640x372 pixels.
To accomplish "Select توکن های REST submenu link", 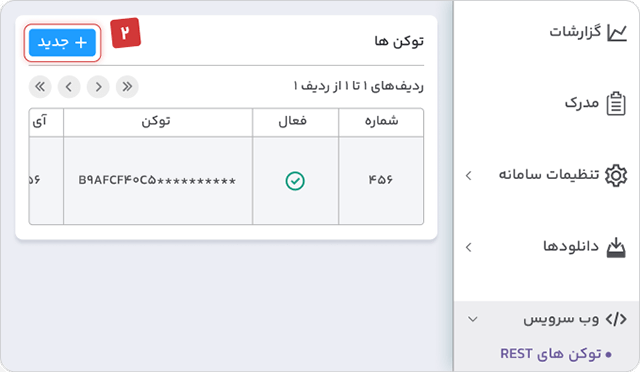I will tap(551, 354).
